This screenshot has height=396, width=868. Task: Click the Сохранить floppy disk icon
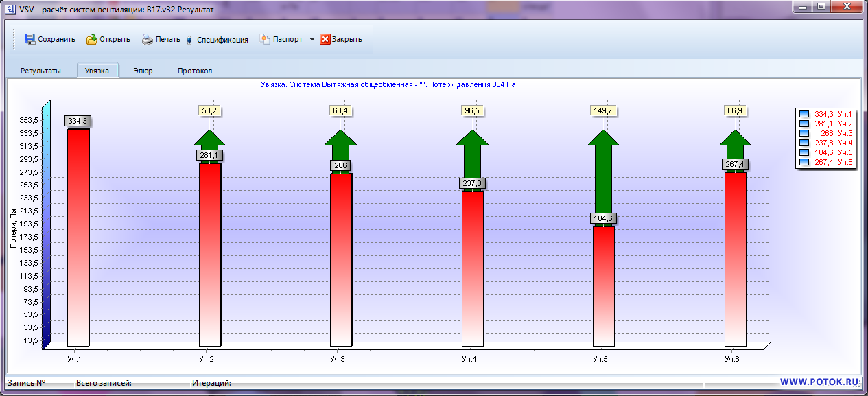30,39
